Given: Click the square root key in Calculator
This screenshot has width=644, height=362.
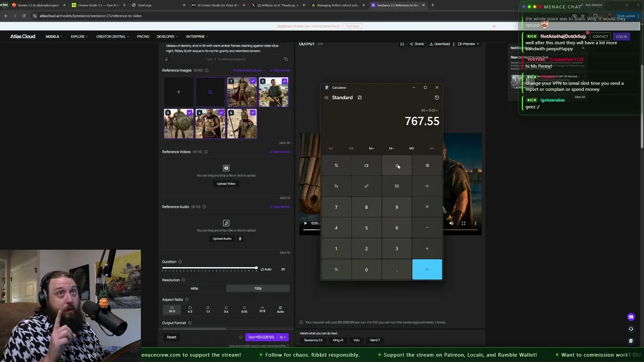Looking at the screenshot, I should coord(396,186).
